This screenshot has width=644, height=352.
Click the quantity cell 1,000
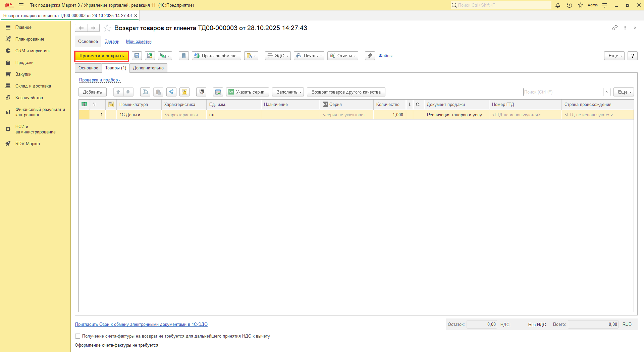tap(389, 115)
